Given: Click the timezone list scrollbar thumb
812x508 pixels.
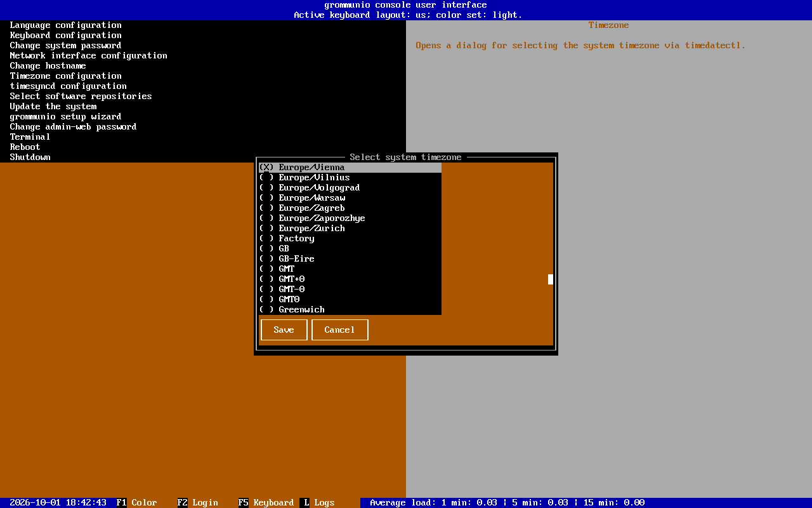Looking at the screenshot, I should point(551,279).
